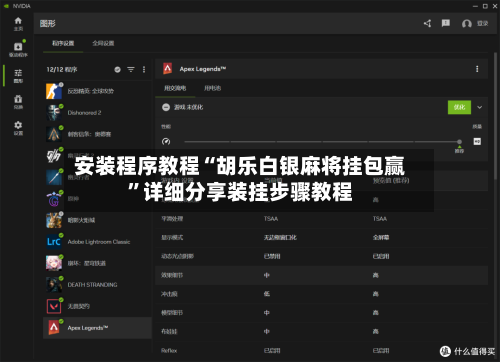Image resolution: width=500 pixels, height=362 pixels.
Task: Select the Counter-Strike Global Offensive program icon
Action: coord(54,91)
